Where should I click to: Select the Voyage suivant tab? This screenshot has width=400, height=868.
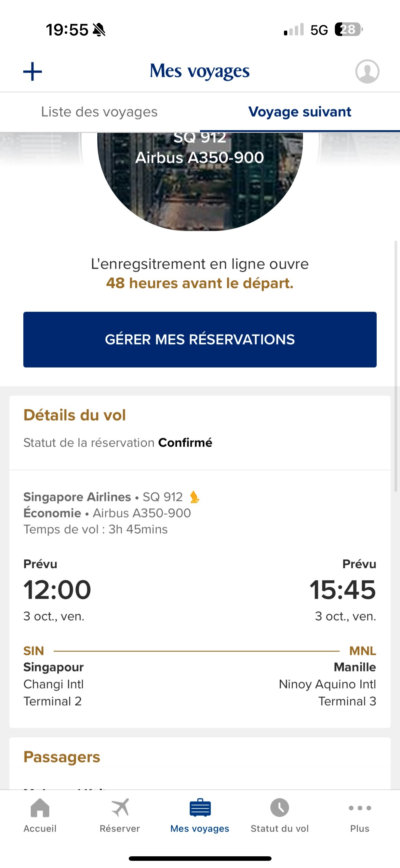coord(299,112)
